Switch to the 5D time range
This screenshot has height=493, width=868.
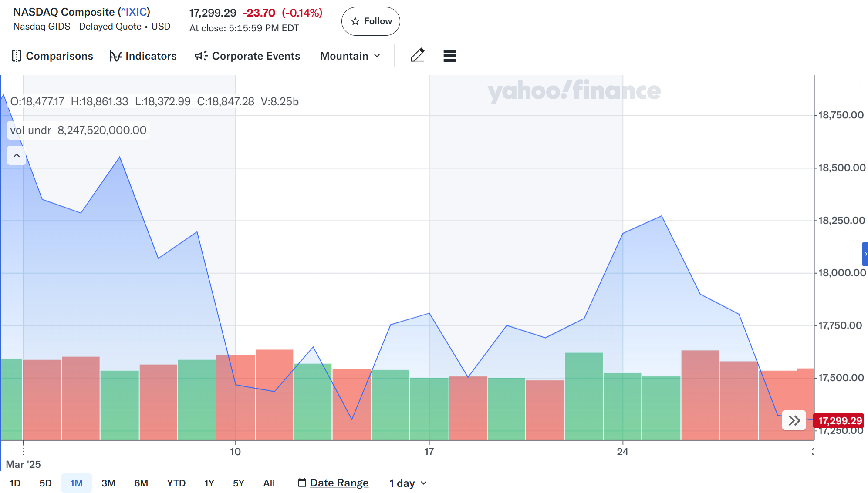45,483
